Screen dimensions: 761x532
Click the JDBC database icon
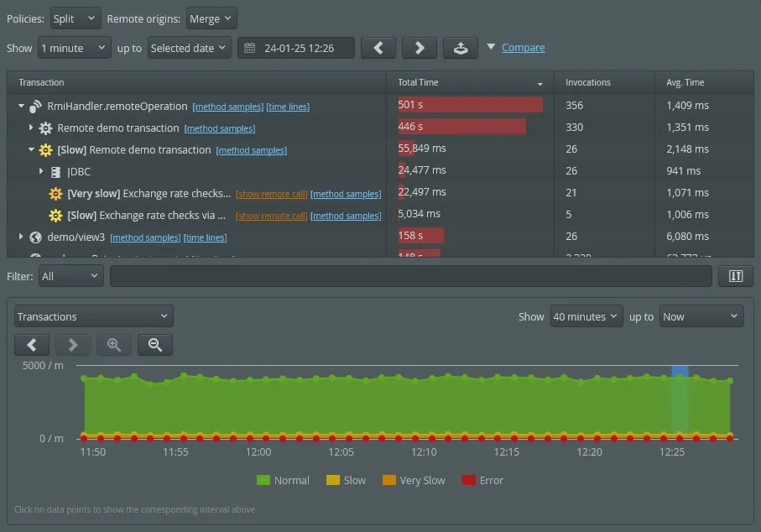pyautogui.click(x=57, y=171)
